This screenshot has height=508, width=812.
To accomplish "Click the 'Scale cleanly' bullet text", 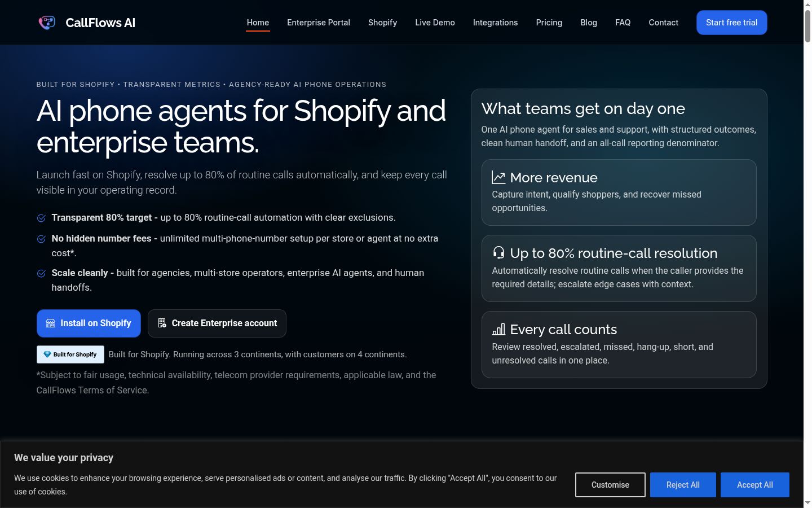I will pyautogui.click(x=238, y=280).
